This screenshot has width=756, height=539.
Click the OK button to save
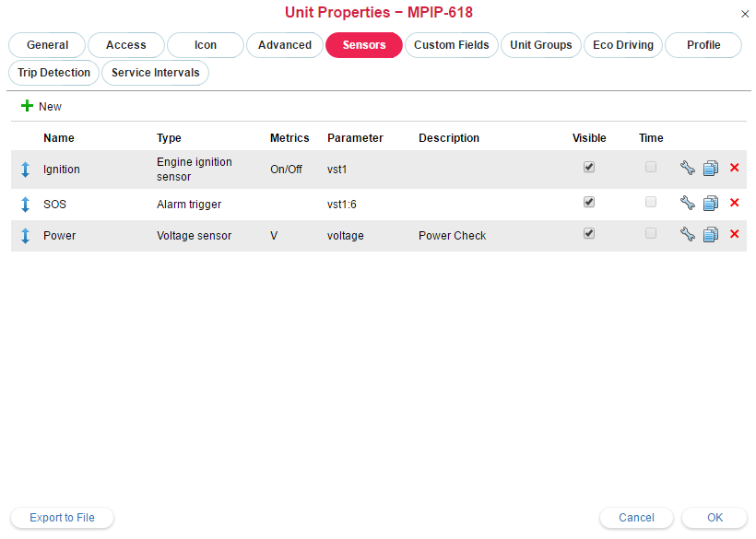coord(715,518)
